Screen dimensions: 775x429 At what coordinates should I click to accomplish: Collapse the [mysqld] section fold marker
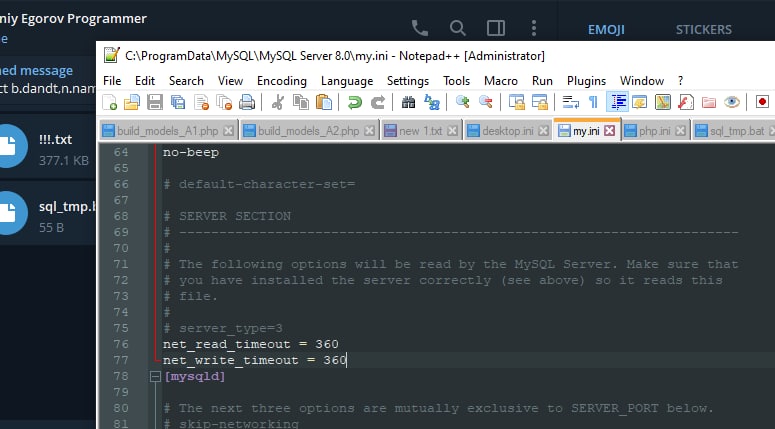coord(155,377)
